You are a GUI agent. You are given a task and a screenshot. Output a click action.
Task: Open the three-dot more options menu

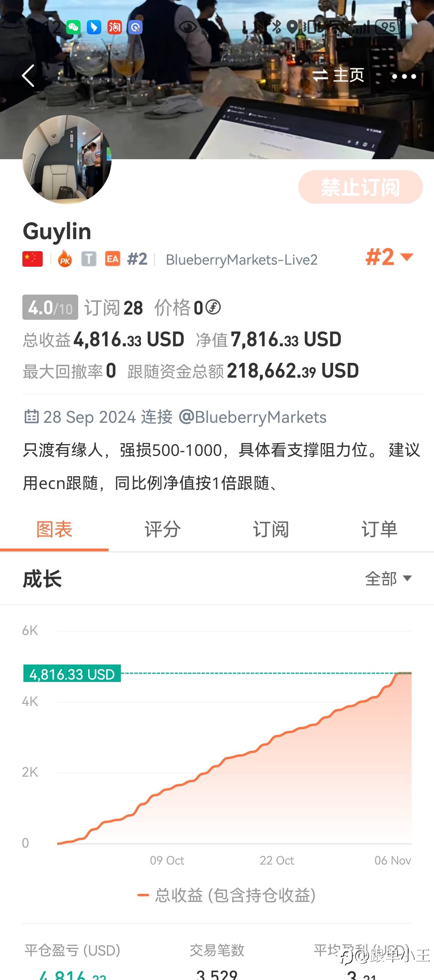pyautogui.click(x=404, y=76)
